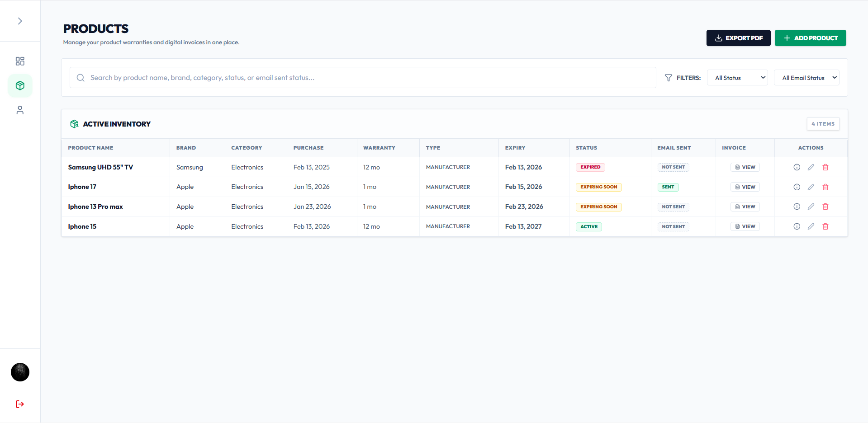868x423 pixels.
Task: View invoice for Samsung UHD 55" TV
Action: [x=745, y=167]
